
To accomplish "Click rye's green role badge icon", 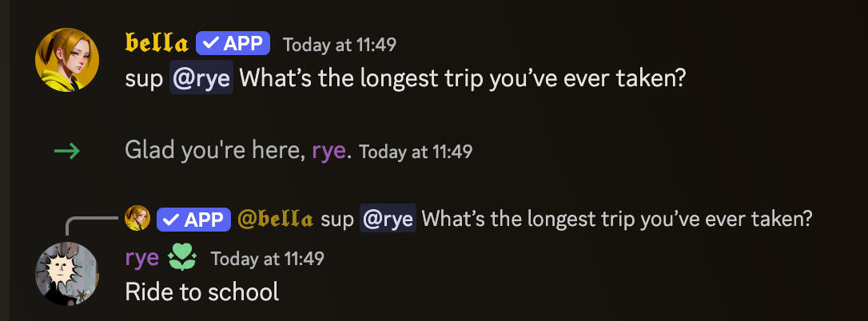I will (181, 258).
